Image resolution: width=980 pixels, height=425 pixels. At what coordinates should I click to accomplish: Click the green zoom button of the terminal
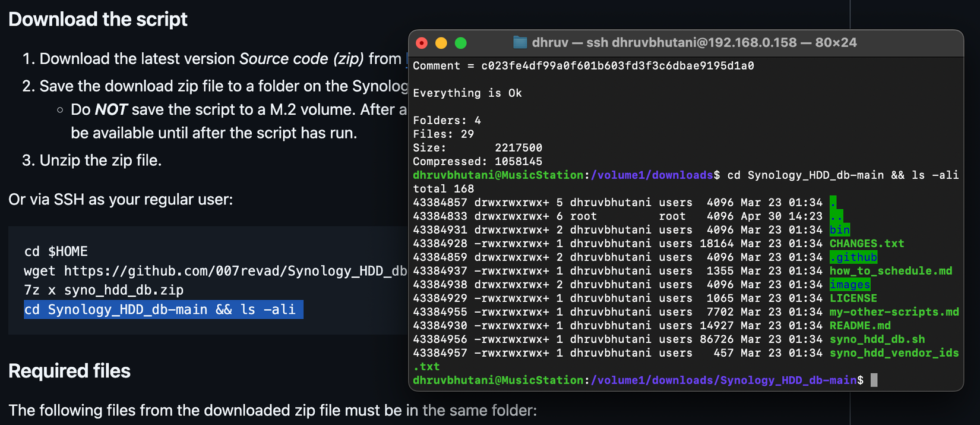click(x=460, y=43)
